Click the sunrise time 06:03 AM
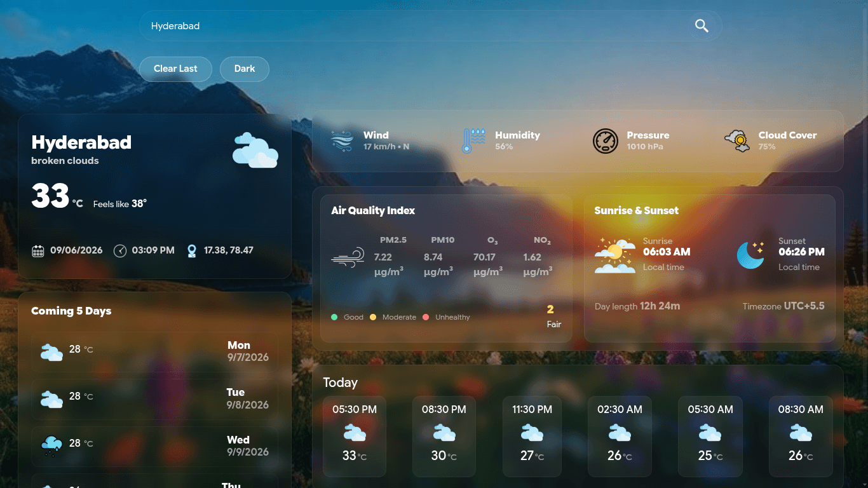This screenshot has width=868, height=488. (x=667, y=252)
